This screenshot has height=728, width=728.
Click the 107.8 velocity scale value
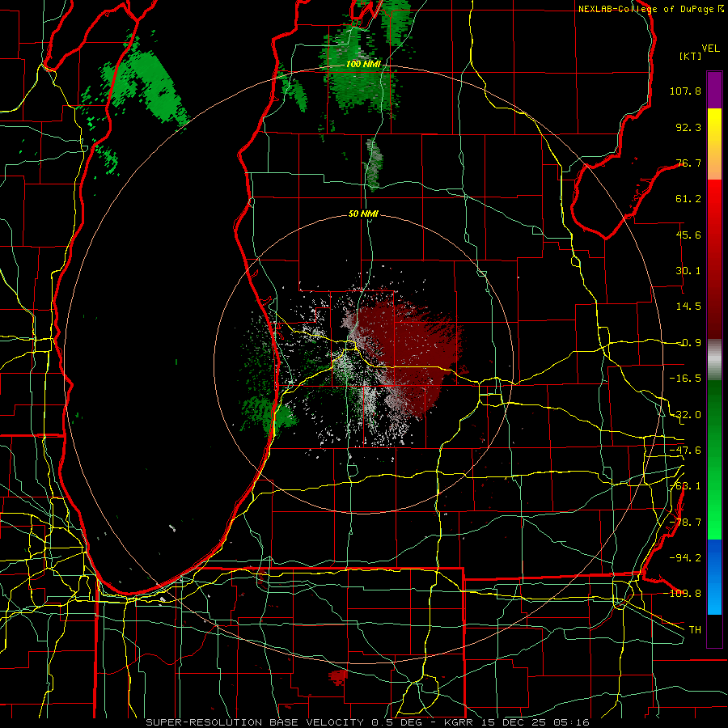click(x=685, y=91)
